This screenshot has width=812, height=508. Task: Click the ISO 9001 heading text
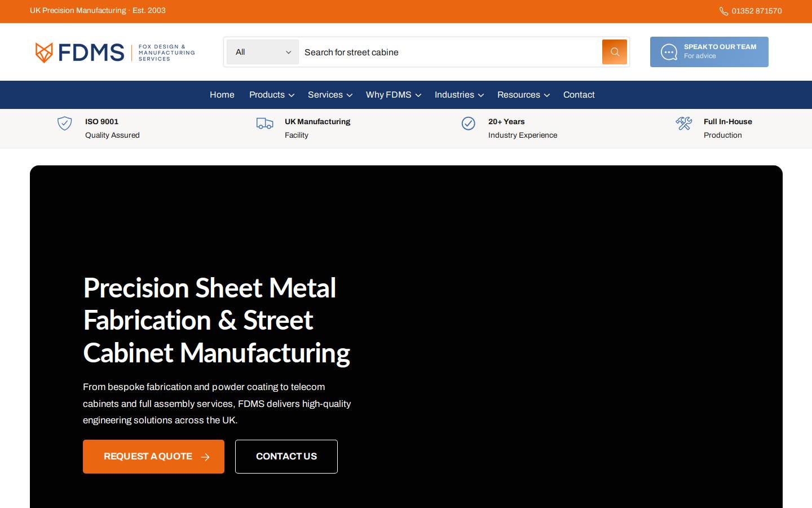pos(101,121)
